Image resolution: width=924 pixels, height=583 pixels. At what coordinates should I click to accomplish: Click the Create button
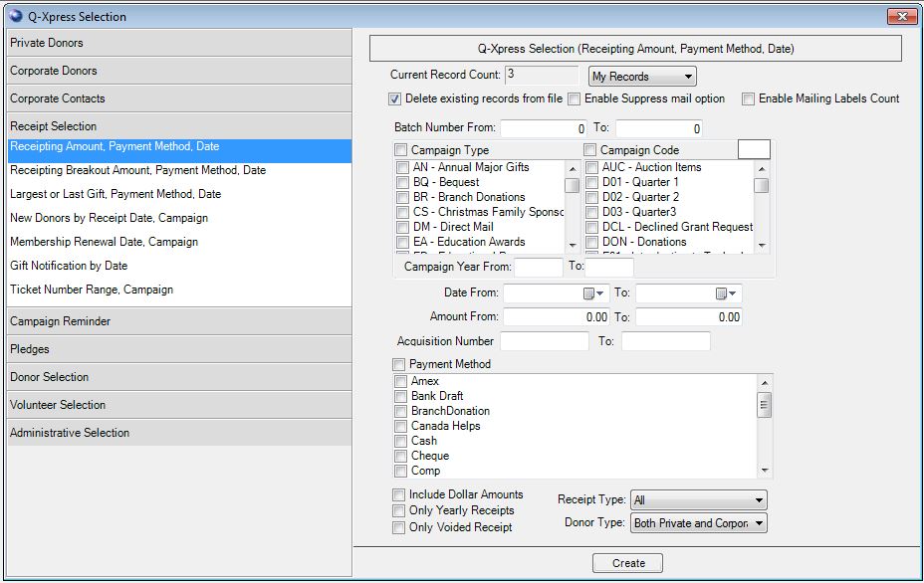pos(627,563)
